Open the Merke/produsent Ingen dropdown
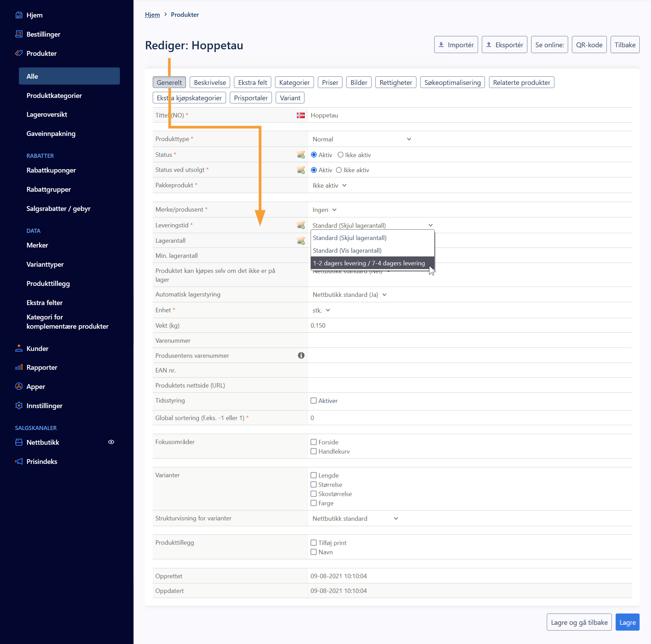651x644 pixels. pos(325,210)
